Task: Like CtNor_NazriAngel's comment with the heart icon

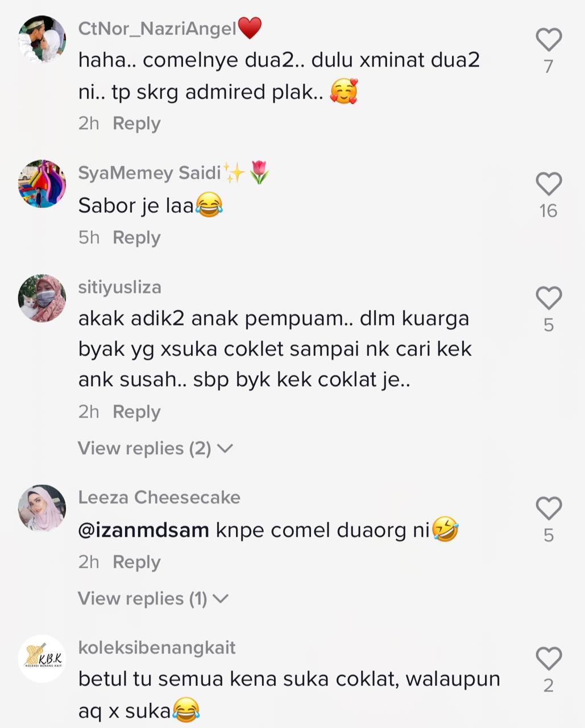Action: point(549,40)
